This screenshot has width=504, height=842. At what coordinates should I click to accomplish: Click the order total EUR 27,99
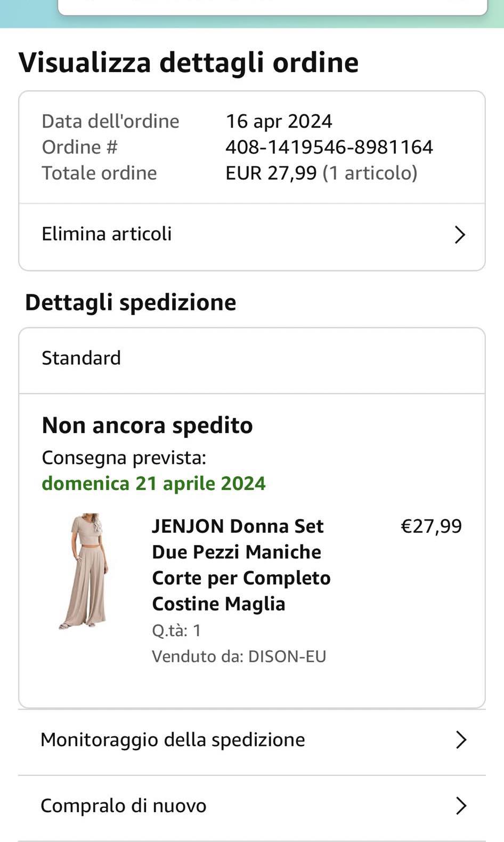coord(271,173)
